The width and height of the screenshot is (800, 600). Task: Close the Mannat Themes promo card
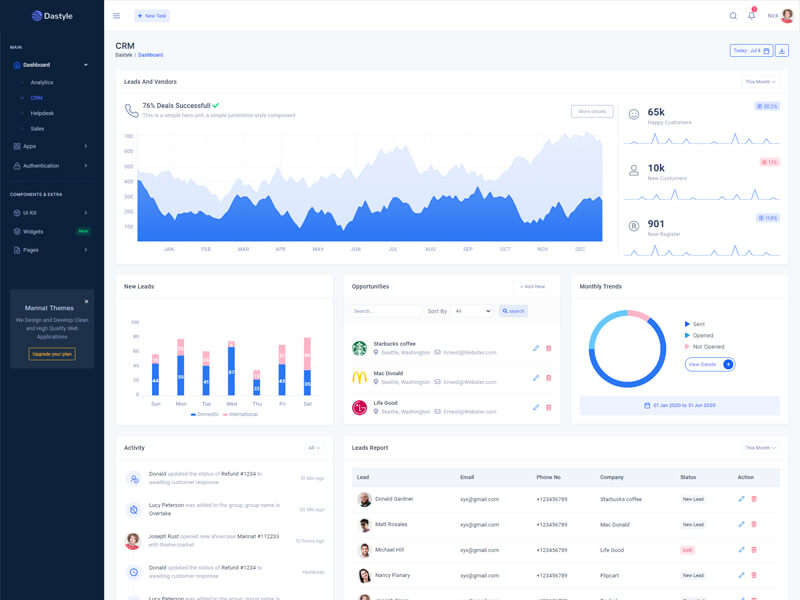(86, 301)
